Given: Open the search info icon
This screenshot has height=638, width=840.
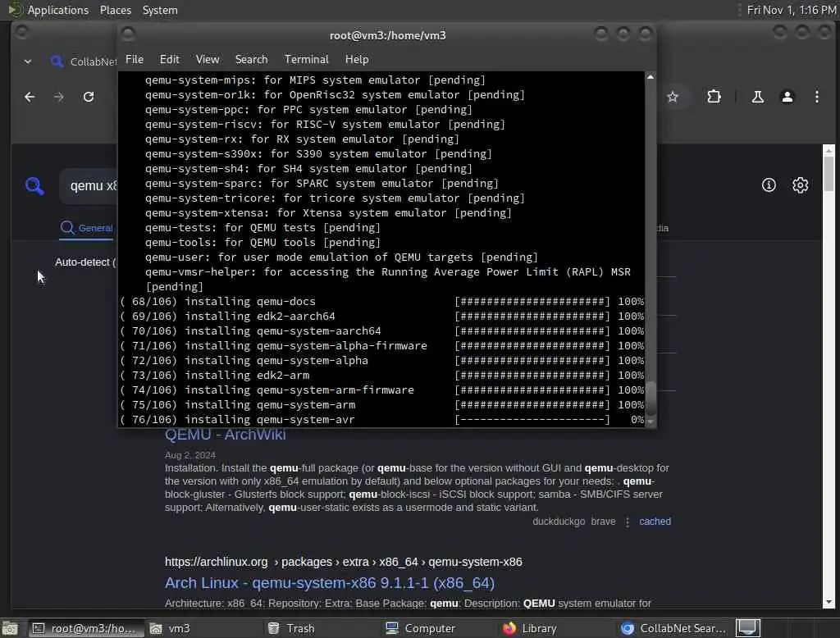Looking at the screenshot, I should click(x=769, y=185).
